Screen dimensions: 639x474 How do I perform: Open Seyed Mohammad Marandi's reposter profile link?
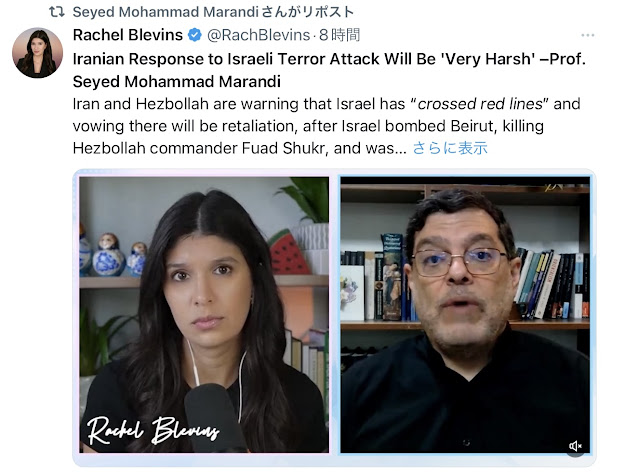[x=165, y=12]
